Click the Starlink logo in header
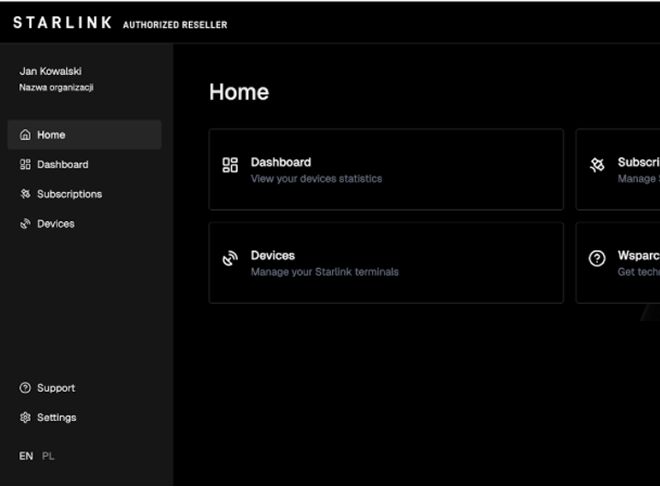 click(63, 23)
